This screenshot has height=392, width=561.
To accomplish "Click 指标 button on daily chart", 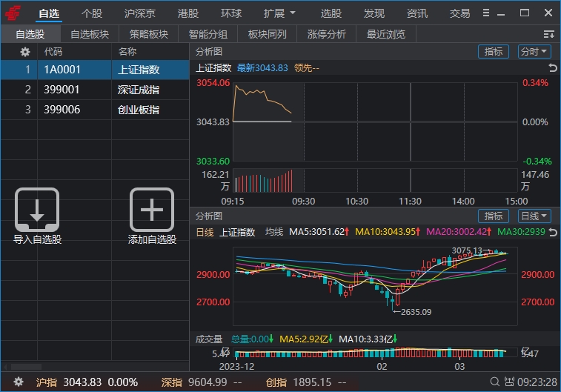I will [494, 216].
